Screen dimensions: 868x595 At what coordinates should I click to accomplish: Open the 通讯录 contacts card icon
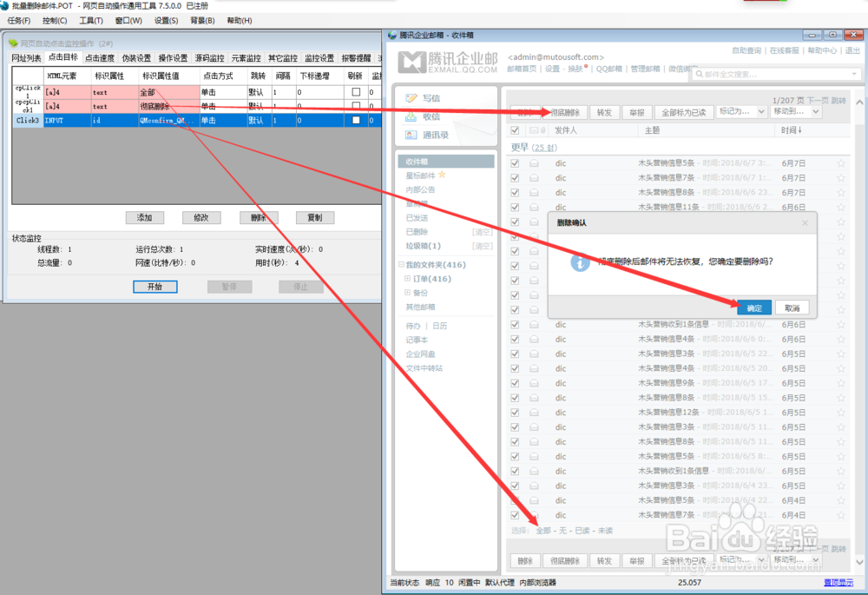tap(411, 135)
